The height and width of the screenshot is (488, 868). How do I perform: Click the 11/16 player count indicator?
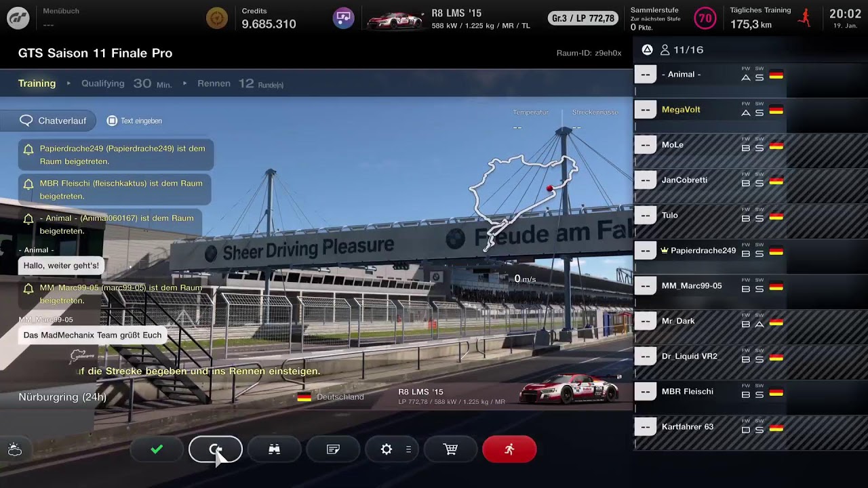[682, 49]
